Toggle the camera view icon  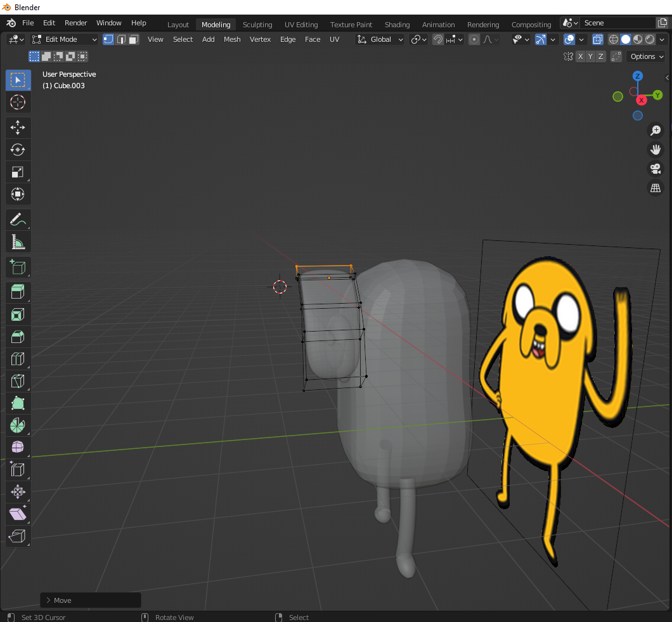(x=656, y=169)
